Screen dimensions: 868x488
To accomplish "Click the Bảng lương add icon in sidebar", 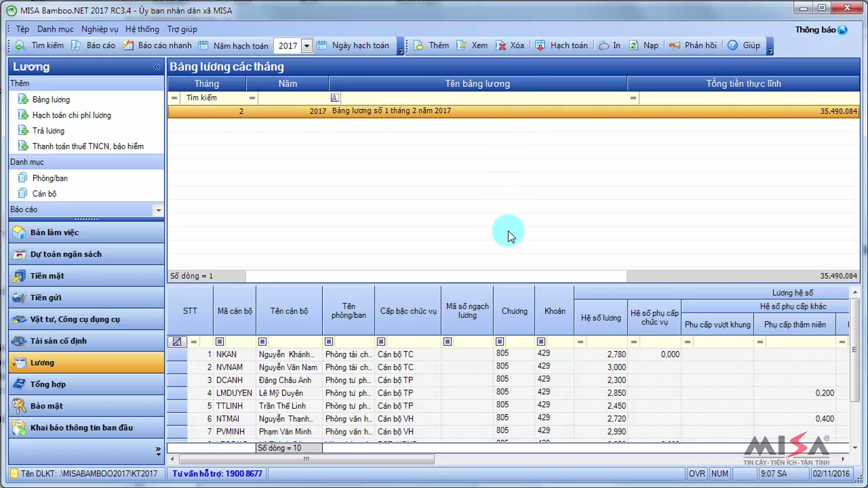I will tap(23, 99).
